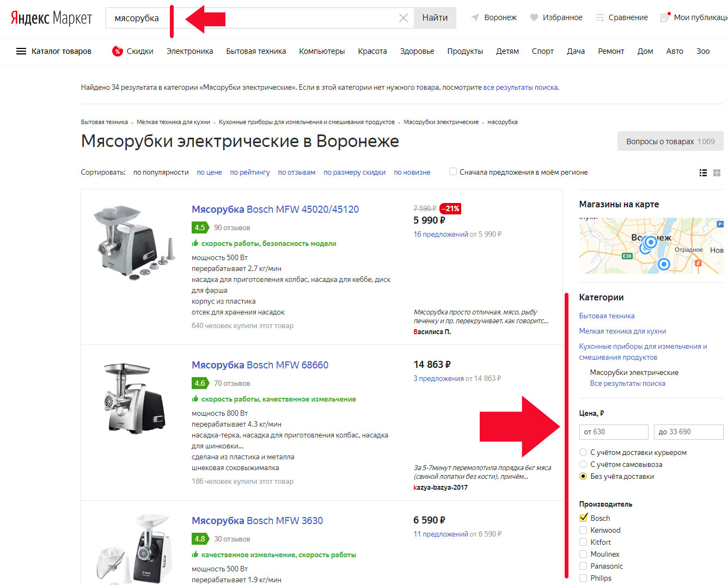The height and width of the screenshot is (585, 728).
Task: Sort results по новизне
Action: tap(412, 172)
